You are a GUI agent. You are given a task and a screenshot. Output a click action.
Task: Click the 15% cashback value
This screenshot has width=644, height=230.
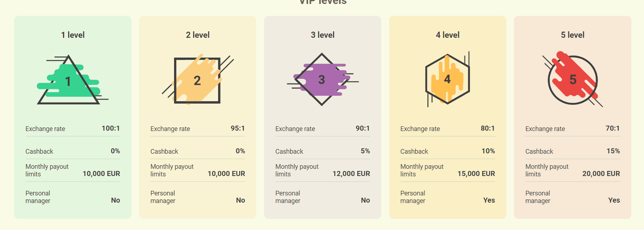613,151
